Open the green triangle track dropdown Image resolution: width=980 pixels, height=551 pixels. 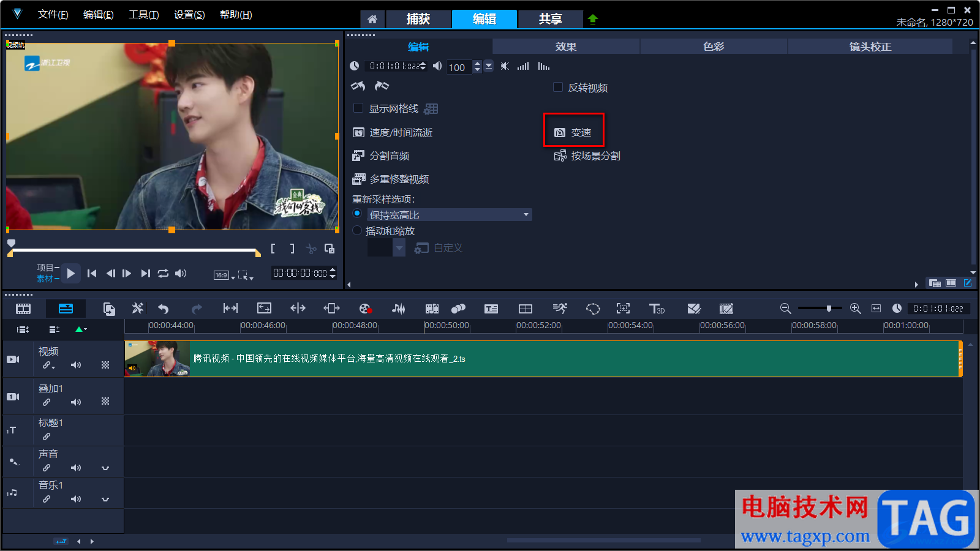(81, 329)
